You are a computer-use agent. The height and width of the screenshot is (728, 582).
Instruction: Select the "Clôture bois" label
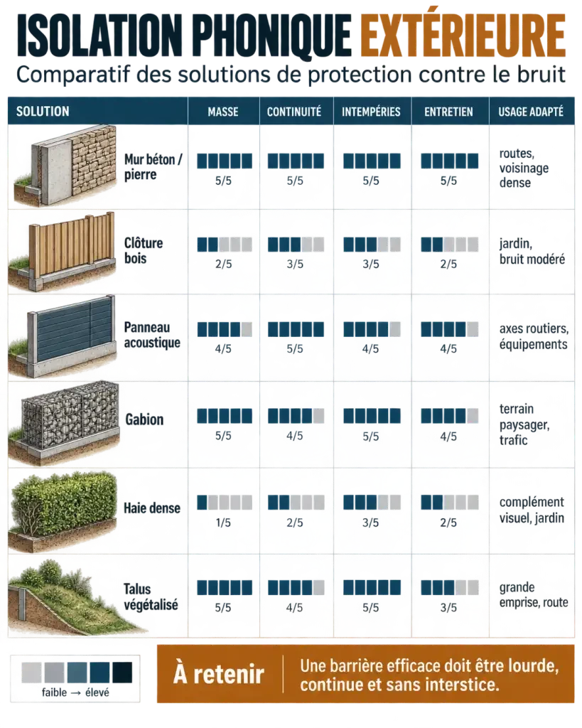click(144, 250)
